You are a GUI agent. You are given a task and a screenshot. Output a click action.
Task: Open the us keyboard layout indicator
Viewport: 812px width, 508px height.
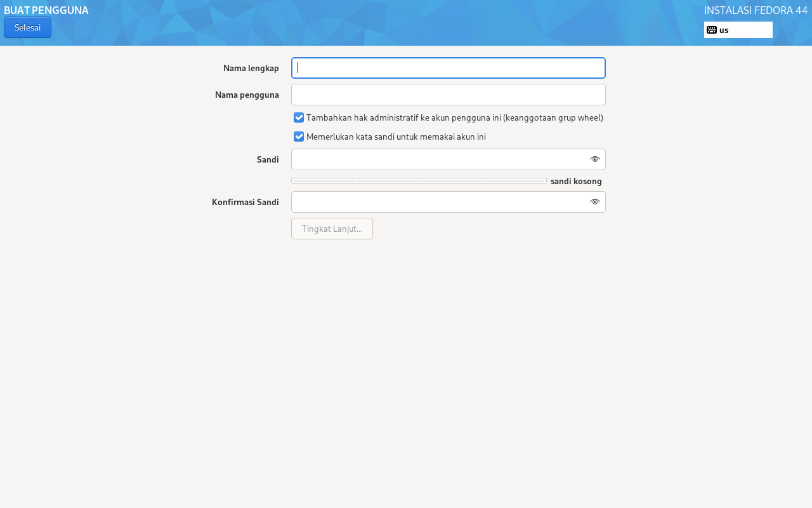738,30
